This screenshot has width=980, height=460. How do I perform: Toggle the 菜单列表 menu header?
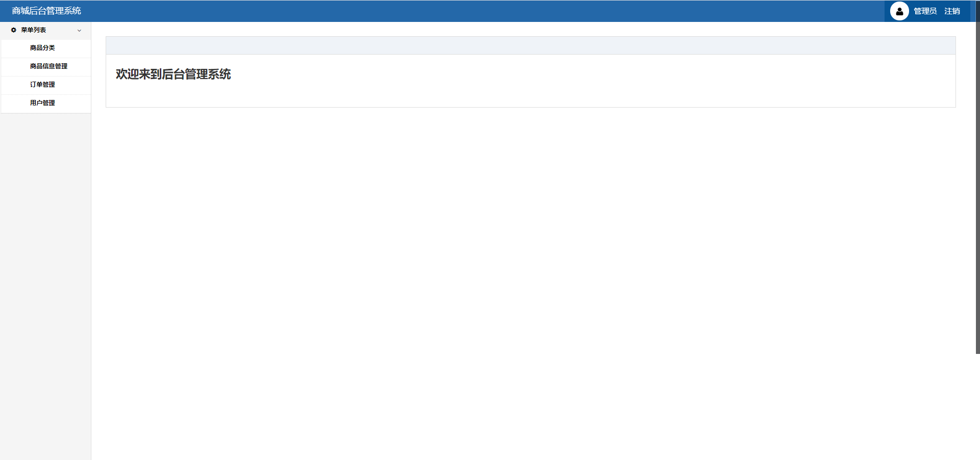[46, 30]
